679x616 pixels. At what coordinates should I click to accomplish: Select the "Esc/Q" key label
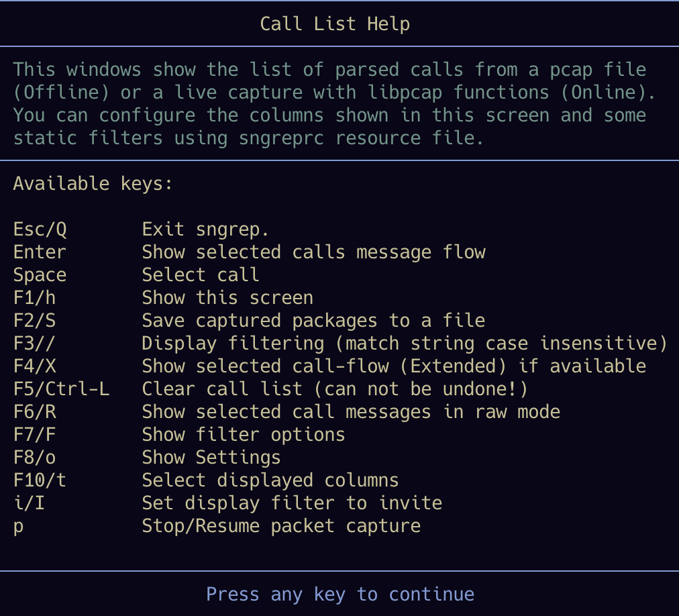coord(40,229)
